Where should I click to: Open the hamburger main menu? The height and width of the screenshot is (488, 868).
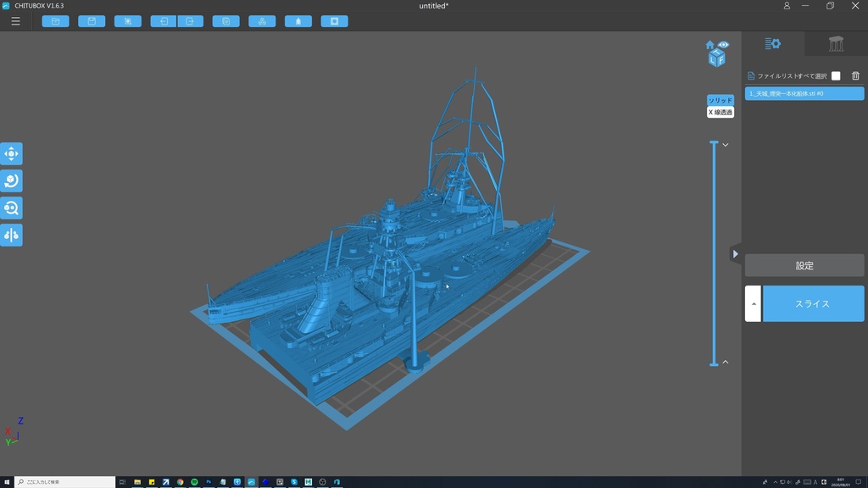coord(15,21)
